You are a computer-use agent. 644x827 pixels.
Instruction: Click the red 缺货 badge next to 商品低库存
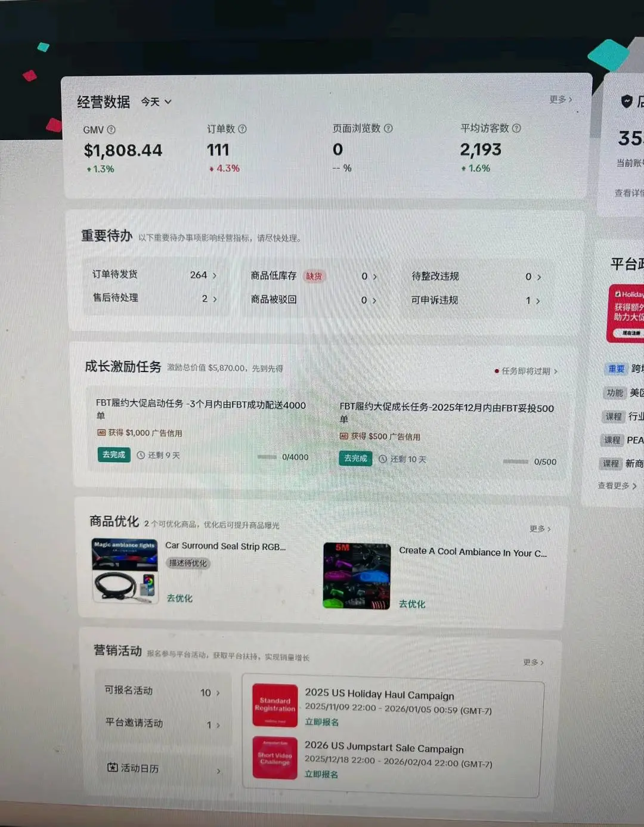(x=314, y=276)
